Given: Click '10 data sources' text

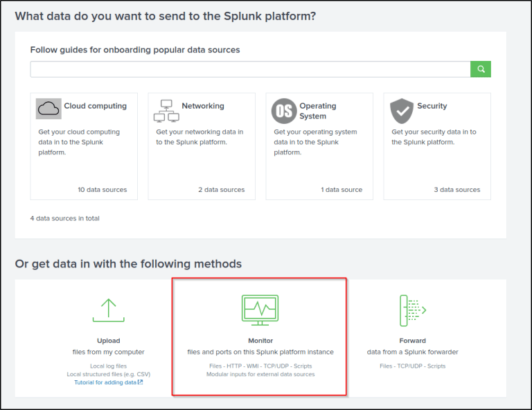Looking at the screenshot, I should point(103,190).
